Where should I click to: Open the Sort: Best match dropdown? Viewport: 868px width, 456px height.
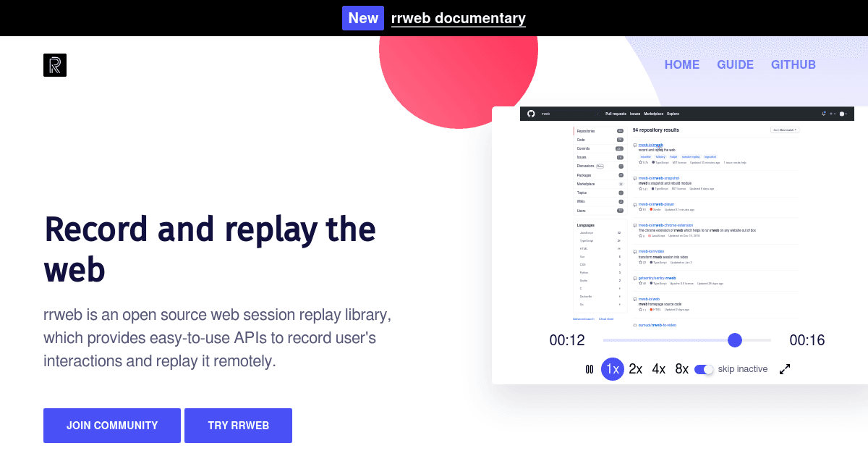tap(785, 130)
